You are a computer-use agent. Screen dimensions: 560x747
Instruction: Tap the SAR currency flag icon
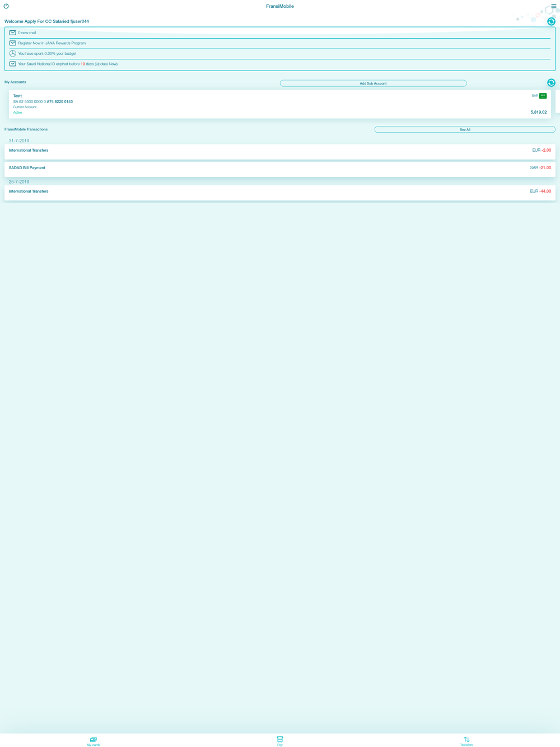coord(543,96)
